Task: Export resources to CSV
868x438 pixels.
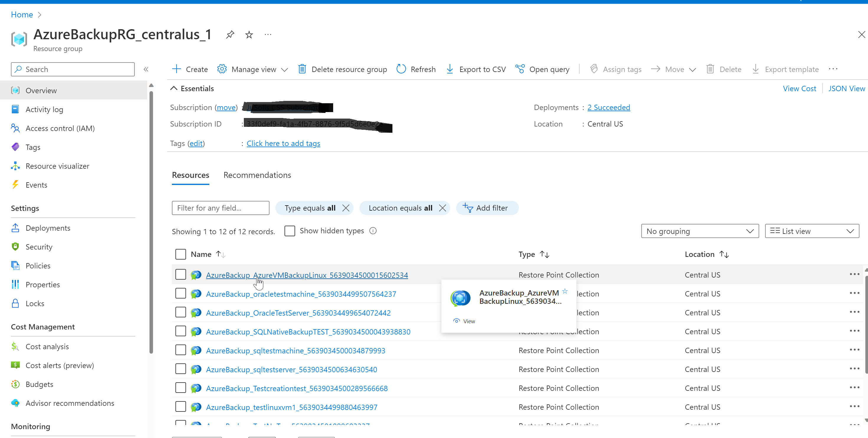Action: point(476,69)
